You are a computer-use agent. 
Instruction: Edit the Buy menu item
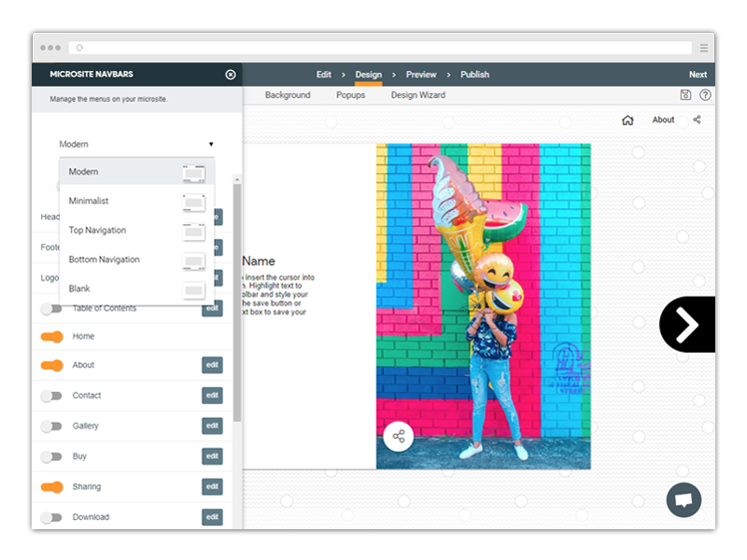coord(213,456)
